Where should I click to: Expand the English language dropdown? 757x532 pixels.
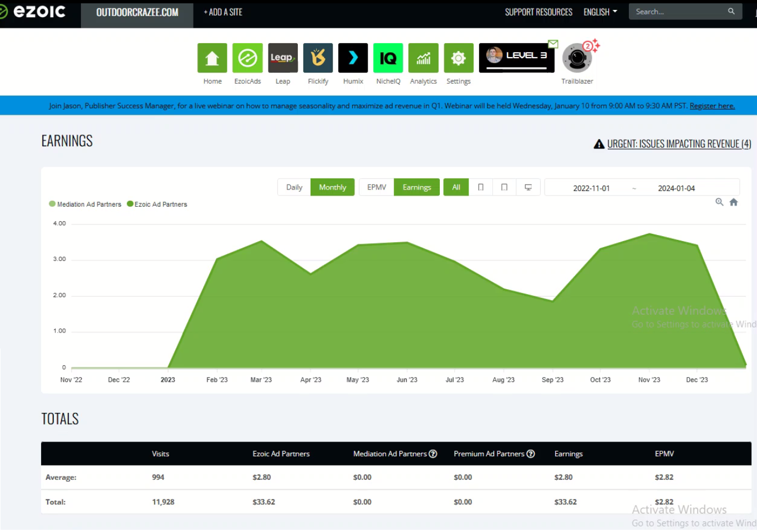click(600, 12)
